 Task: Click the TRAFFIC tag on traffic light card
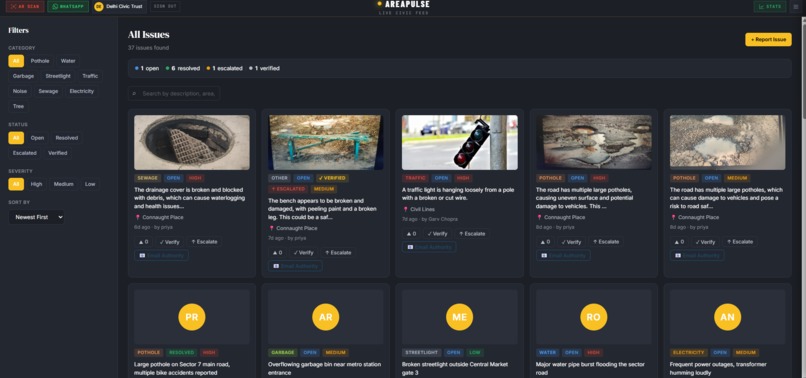coord(415,178)
